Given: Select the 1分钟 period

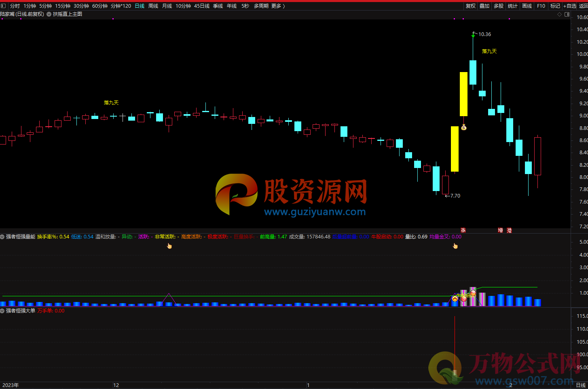Looking at the screenshot, I should [x=30, y=6].
